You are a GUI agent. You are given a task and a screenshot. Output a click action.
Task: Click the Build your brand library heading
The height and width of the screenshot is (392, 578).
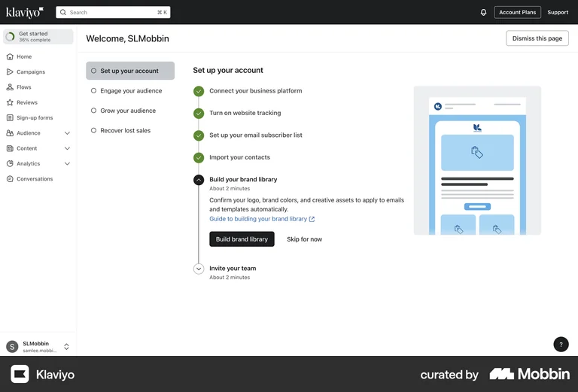[243, 179]
